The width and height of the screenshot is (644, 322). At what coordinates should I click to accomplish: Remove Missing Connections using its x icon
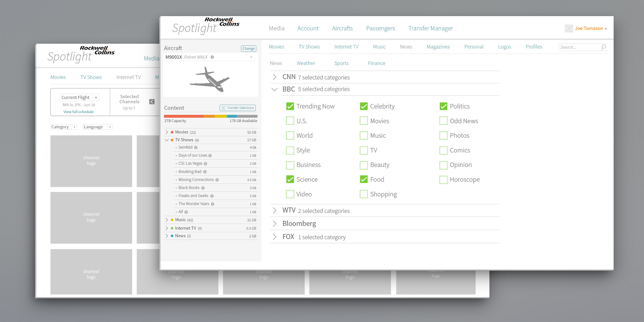point(176,180)
